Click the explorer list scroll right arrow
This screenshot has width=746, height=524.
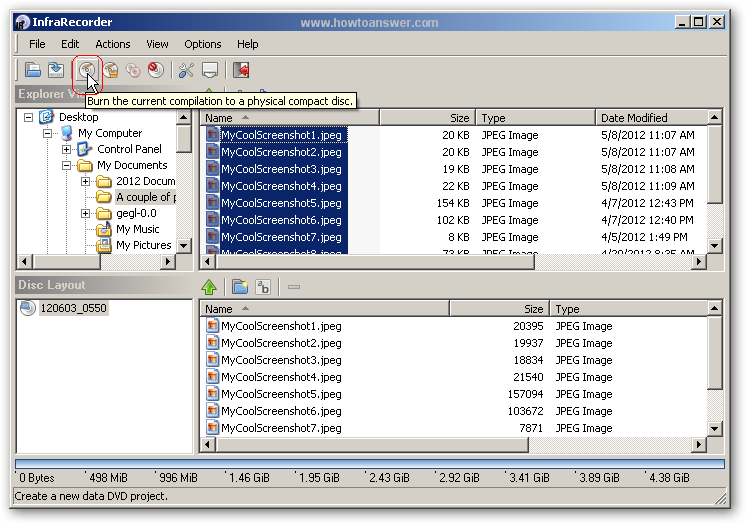pyautogui.click(x=698, y=261)
